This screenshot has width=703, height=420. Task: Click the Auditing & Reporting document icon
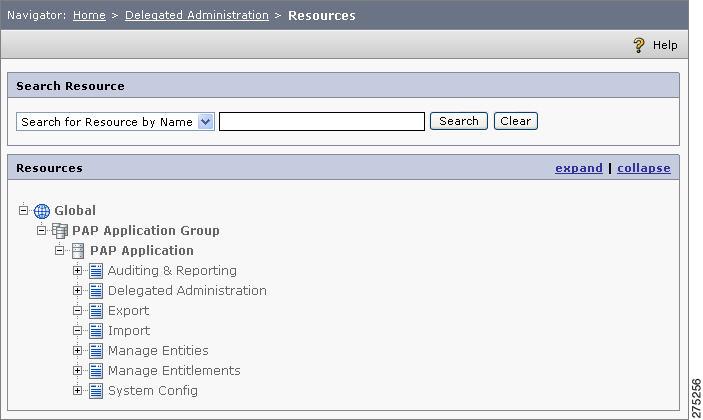pyautogui.click(x=96, y=271)
